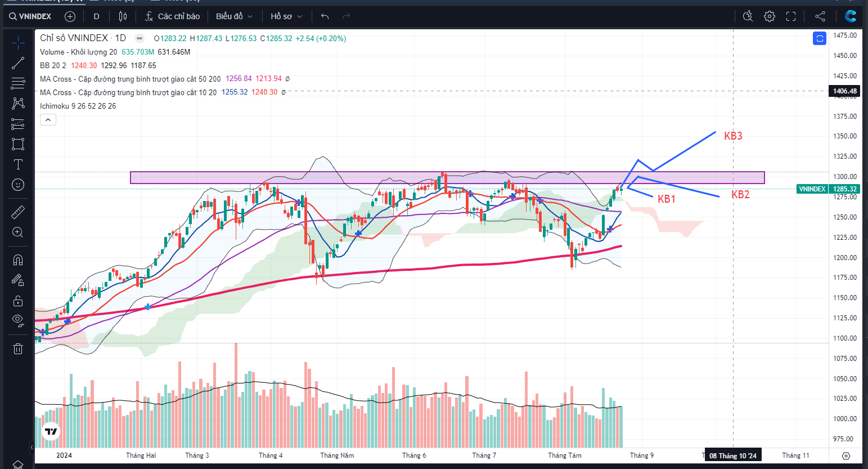Select the crosshair cursor tool
The width and height of the screenshot is (868, 469).
pyautogui.click(x=18, y=42)
